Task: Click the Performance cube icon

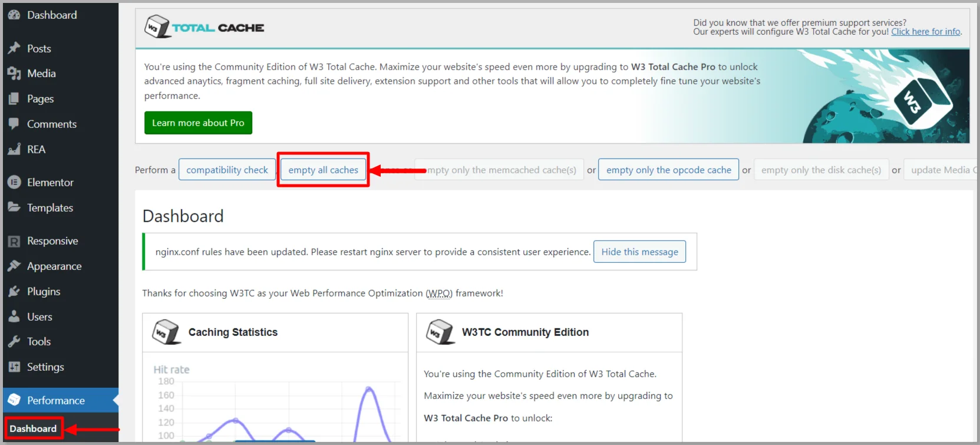Action: click(x=14, y=400)
